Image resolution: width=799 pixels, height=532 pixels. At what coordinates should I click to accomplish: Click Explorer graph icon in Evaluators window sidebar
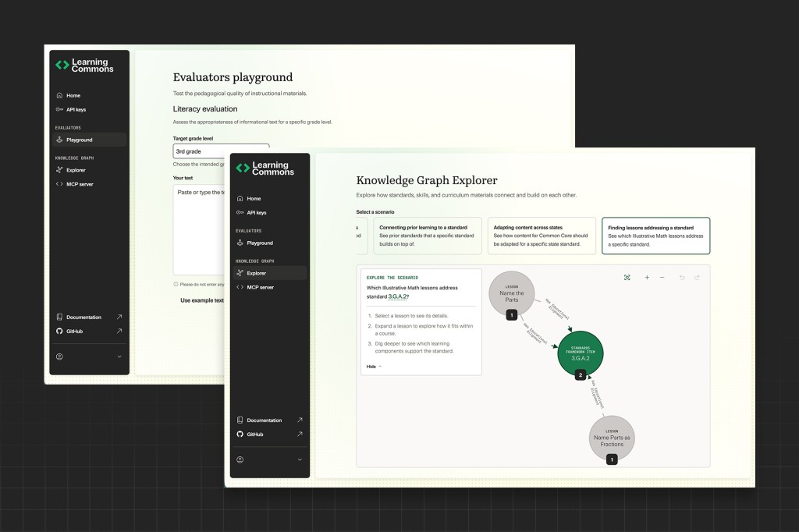click(x=59, y=170)
